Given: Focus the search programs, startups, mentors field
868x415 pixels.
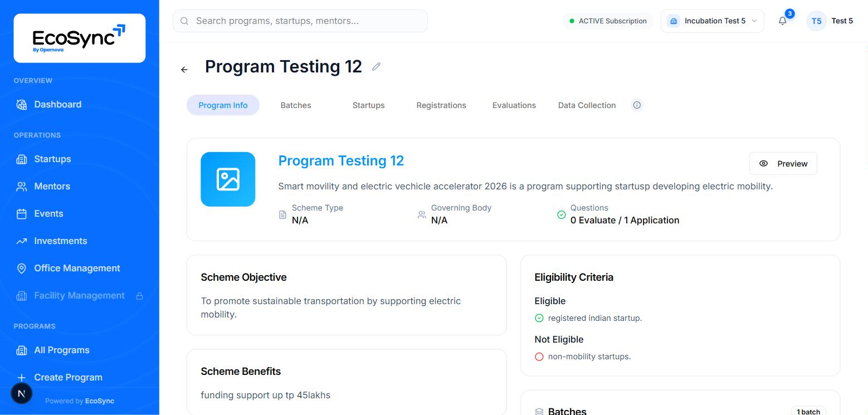Looking at the screenshot, I should (x=300, y=21).
